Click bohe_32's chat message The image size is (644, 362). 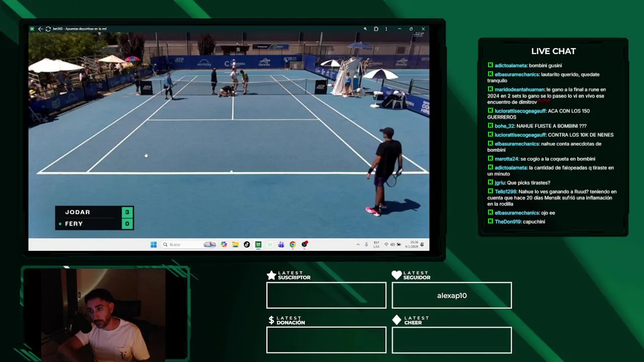pos(537,126)
